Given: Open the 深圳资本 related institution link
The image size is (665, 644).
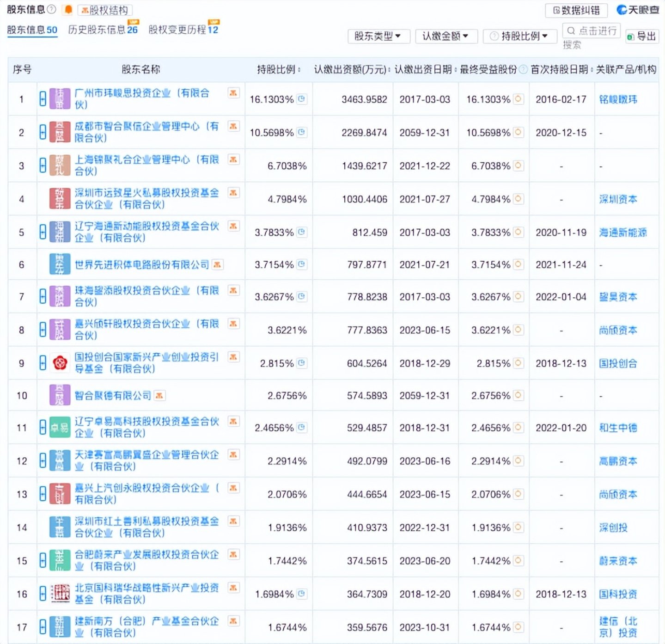Looking at the screenshot, I should click(618, 199).
